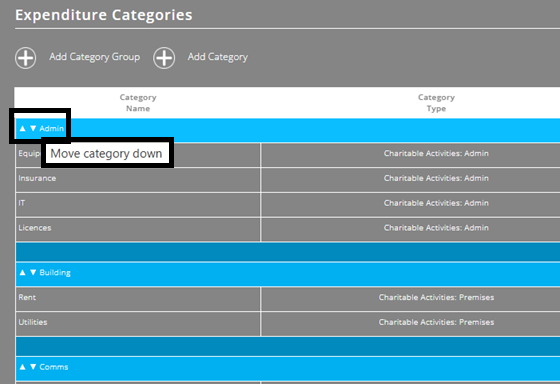Select the category type for Rent

[436, 298]
